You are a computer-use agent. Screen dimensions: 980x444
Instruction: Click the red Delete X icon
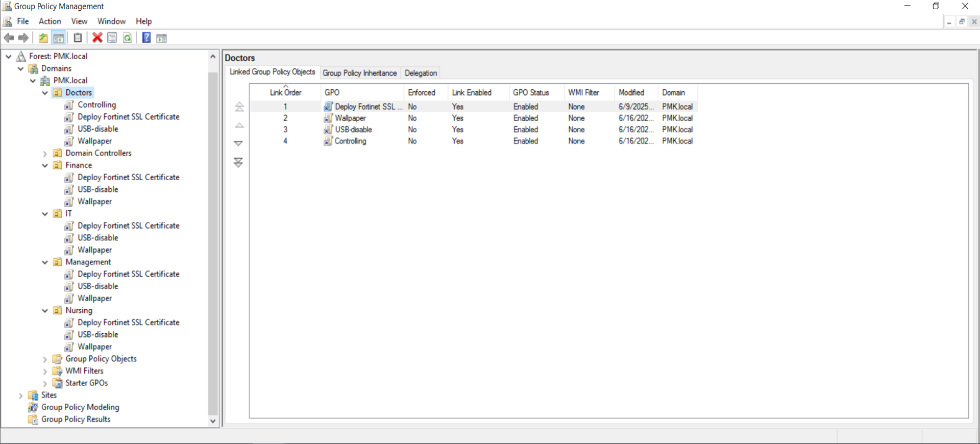pos(97,38)
